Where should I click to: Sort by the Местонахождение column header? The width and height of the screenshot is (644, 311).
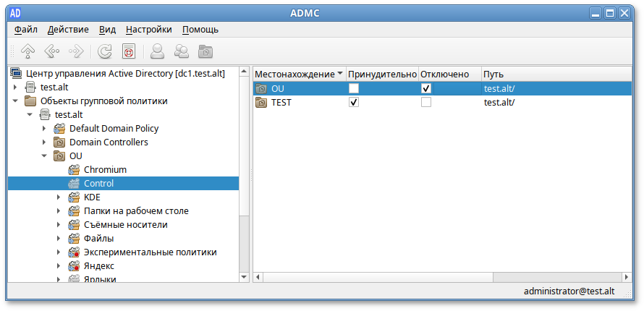[300, 74]
